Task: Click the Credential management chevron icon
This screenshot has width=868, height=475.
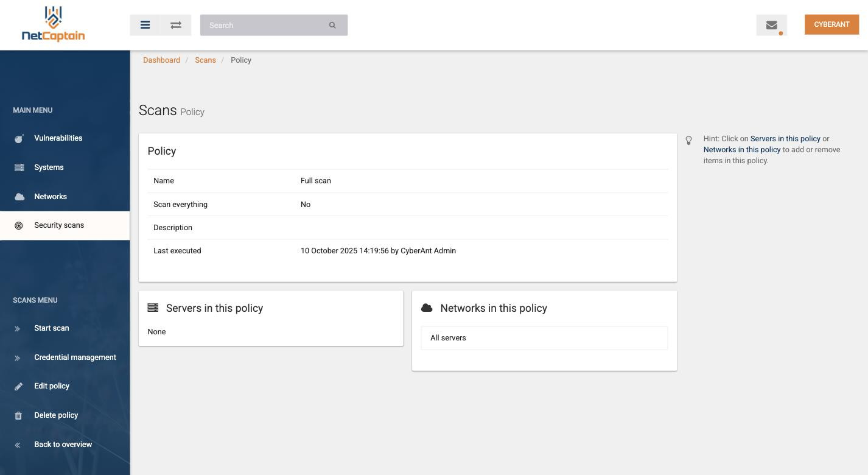Action: coord(18,358)
